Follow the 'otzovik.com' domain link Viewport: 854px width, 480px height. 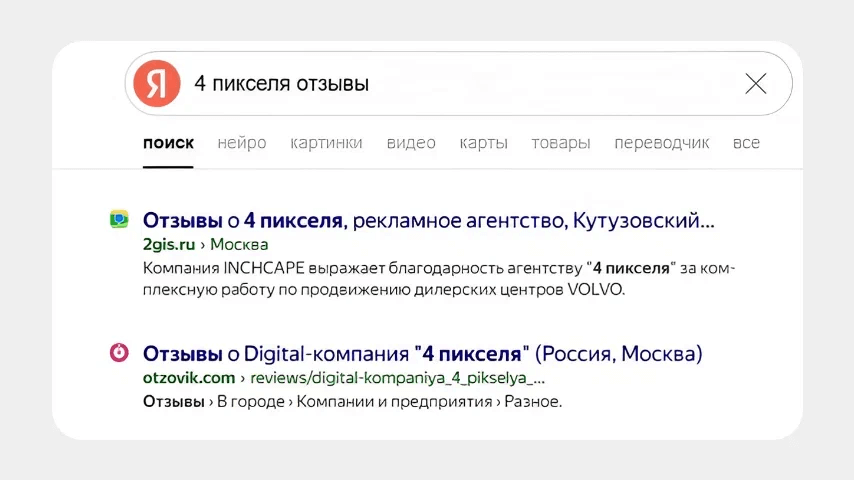pyautogui.click(x=189, y=378)
